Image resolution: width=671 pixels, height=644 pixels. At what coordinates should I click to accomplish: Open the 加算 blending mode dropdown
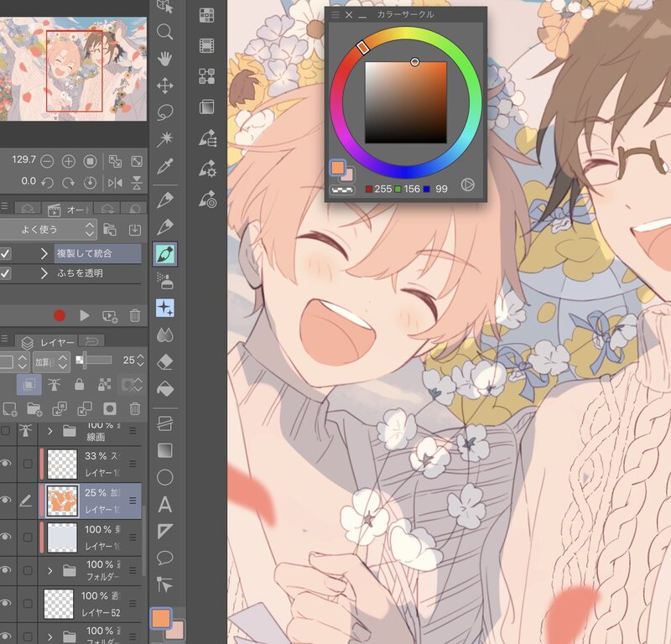pos(51,361)
